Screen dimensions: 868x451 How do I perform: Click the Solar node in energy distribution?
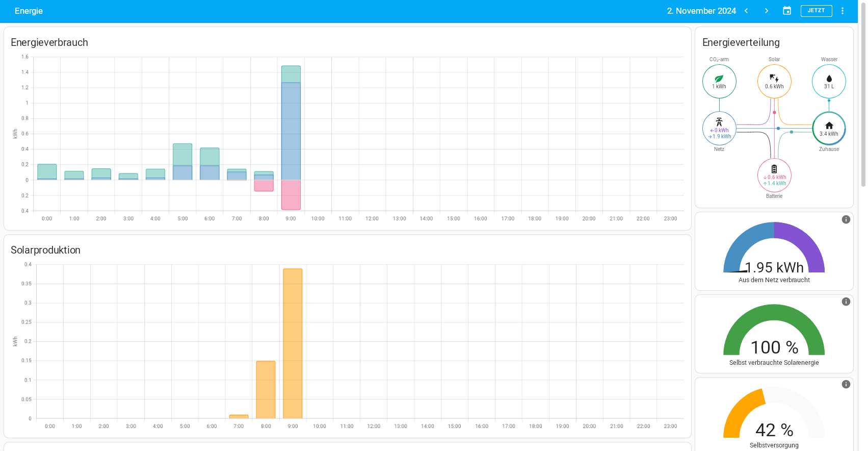774,82
